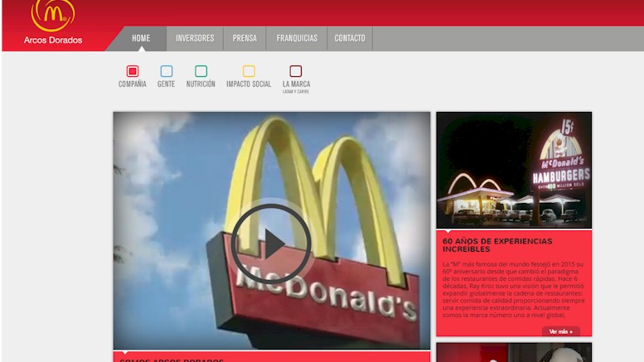This screenshot has height=362, width=644.
Task: Play the McDonald's sign video
Action: pos(271,242)
